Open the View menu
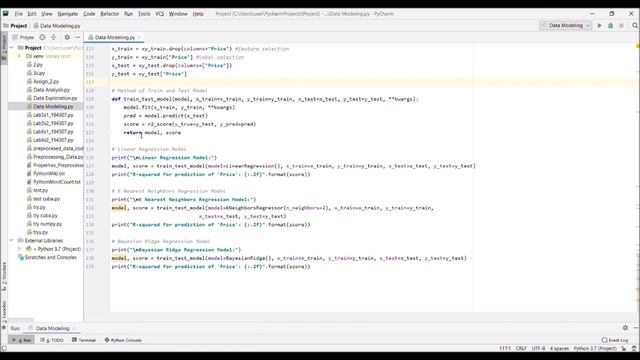 click(x=47, y=13)
